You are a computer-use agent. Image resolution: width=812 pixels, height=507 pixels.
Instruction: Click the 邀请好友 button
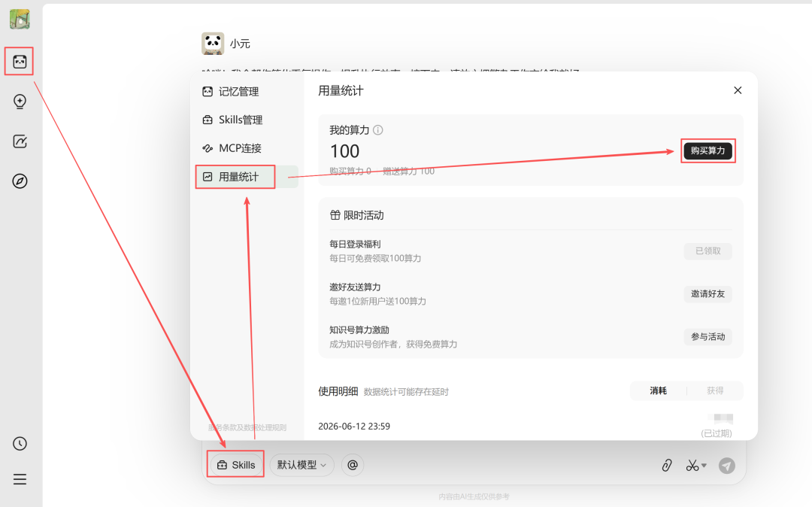coord(708,294)
